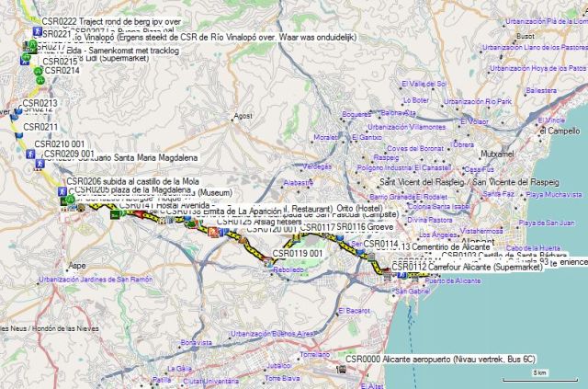Viewport: 588px width, 389px height.
Task: Click the 5 km map scale bar
Action: point(537,372)
